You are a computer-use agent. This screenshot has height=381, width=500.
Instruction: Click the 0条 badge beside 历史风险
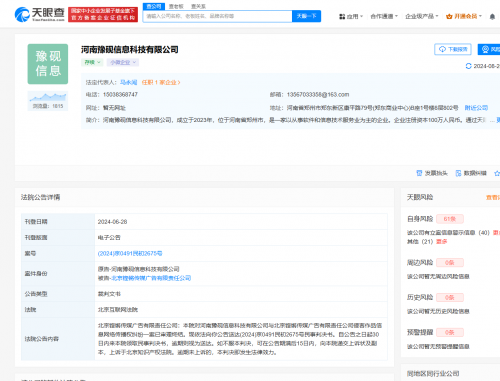450,297
